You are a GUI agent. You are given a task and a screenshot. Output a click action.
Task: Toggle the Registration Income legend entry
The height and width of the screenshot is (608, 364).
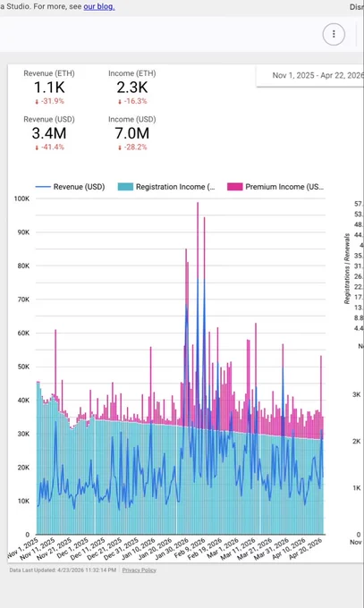[166, 187]
